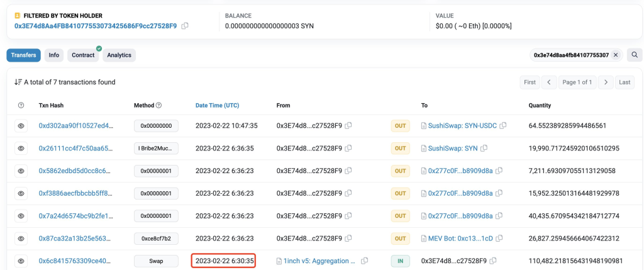Click the Swap method badge

[x=156, y=261]
